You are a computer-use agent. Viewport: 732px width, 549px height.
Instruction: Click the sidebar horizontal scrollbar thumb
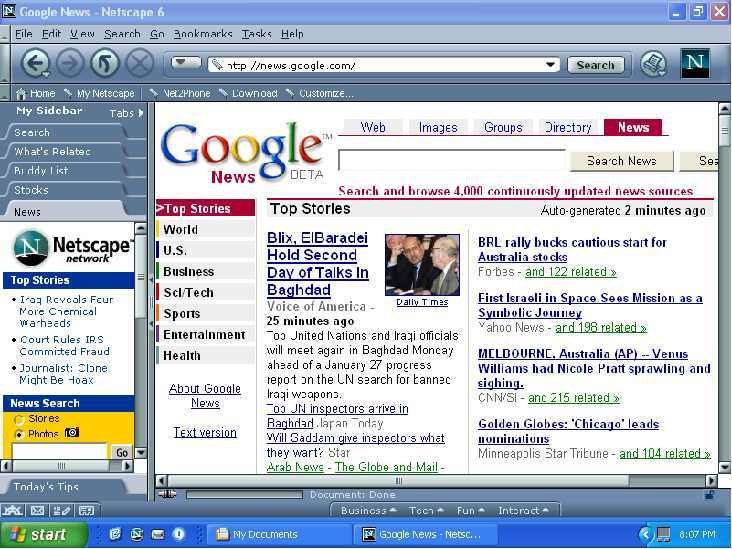tap(61, 465)
